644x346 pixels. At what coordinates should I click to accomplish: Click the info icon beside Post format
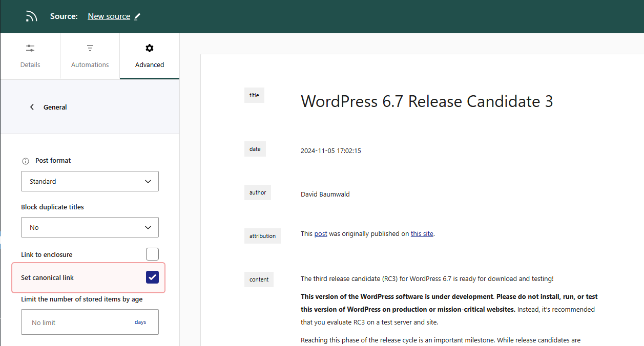coord(25,161)
